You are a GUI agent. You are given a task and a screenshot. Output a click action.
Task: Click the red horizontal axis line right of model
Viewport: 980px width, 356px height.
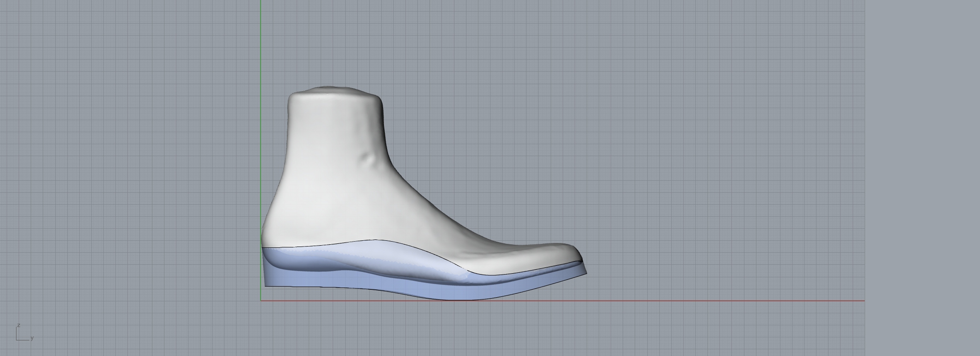click(713, 301)
